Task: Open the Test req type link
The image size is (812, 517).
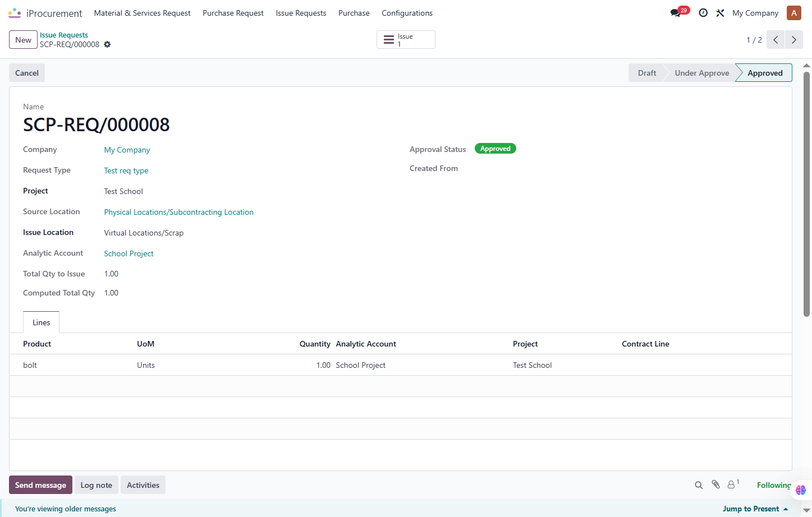Action: point(126,170)
